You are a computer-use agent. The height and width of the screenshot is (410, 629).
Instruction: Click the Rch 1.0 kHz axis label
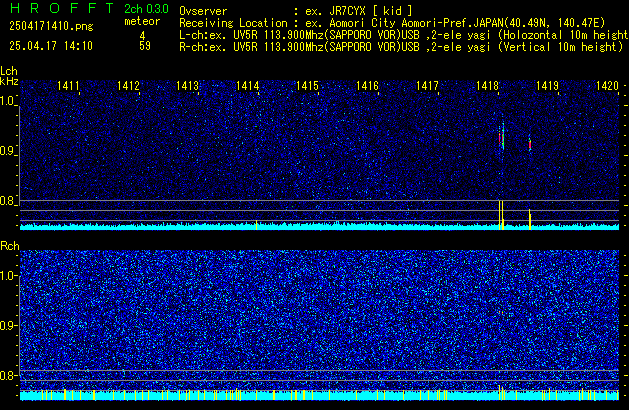click(x=8, y=276)
